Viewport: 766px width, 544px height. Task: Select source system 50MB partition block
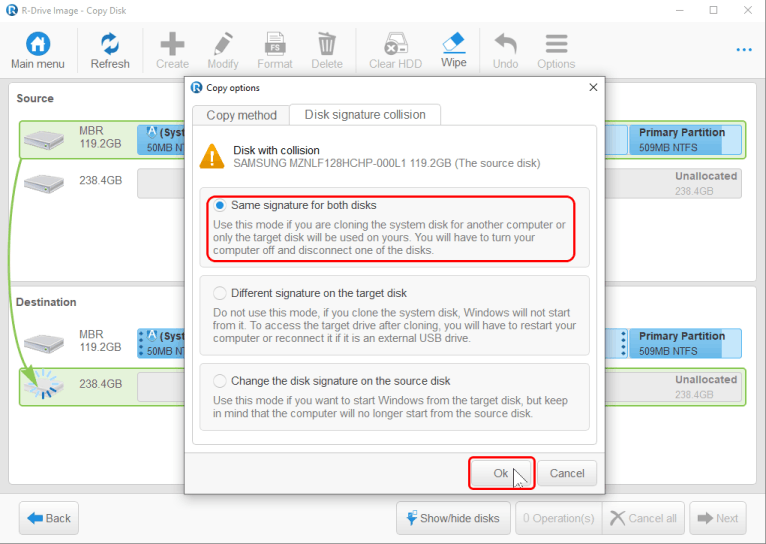click(161, 140)
